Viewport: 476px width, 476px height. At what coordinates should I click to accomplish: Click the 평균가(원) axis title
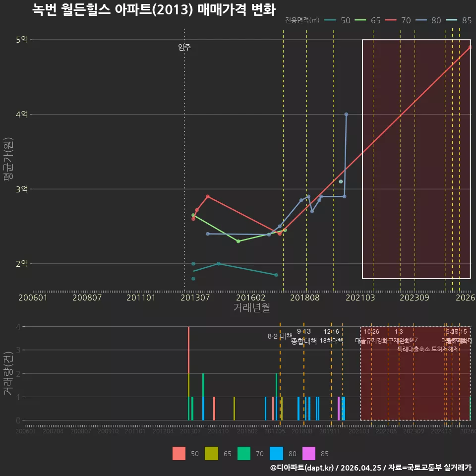pos(8,159)
